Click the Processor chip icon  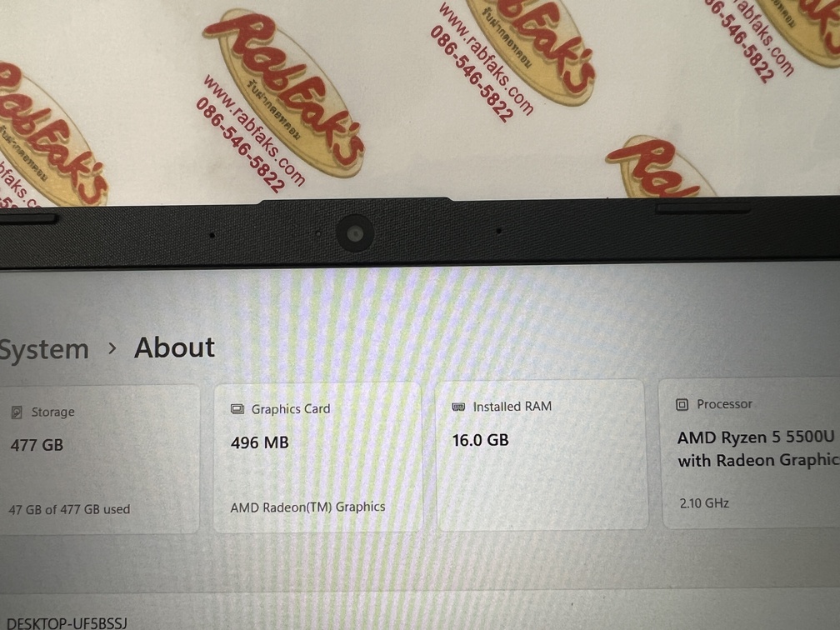point(682,404)
